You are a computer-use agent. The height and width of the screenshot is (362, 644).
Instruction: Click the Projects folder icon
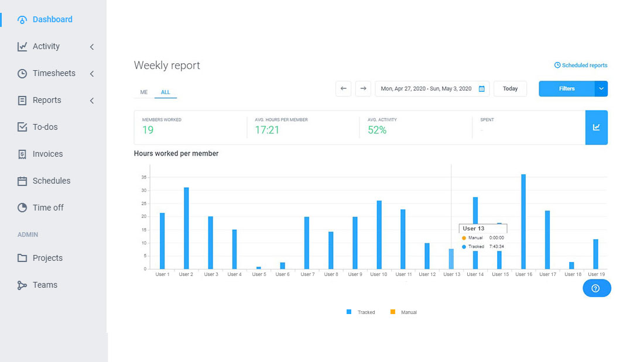[22, 258]
